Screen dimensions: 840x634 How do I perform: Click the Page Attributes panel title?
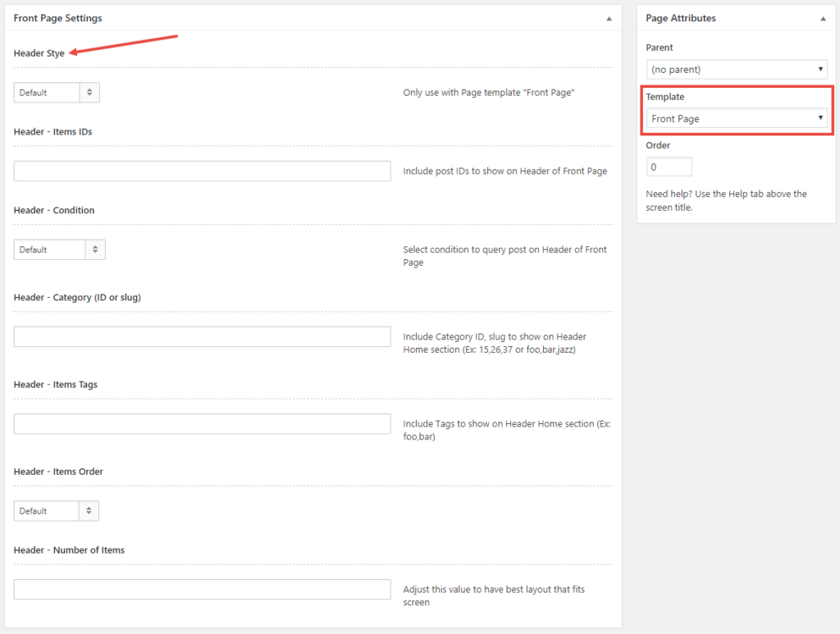pyautogui.click(x=680, y=18)
